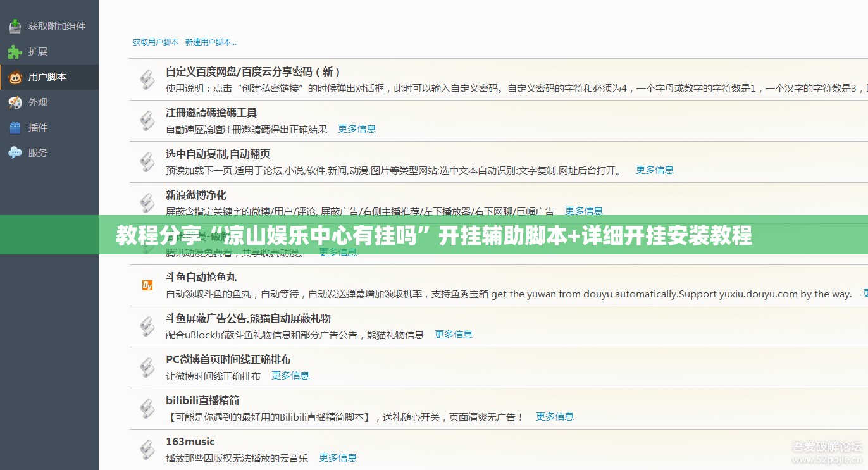Click description 自動遍歷論壇注冊邀請碼得出正確結果

247,130
